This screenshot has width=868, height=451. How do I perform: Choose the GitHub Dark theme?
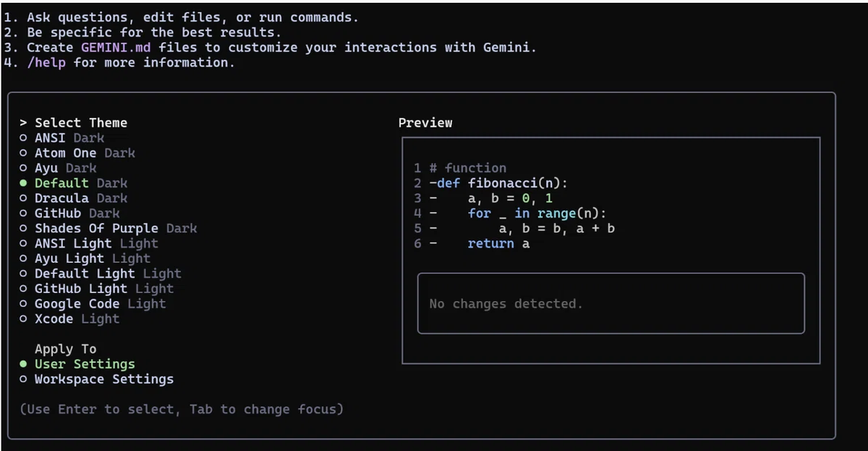coord(69,213)
